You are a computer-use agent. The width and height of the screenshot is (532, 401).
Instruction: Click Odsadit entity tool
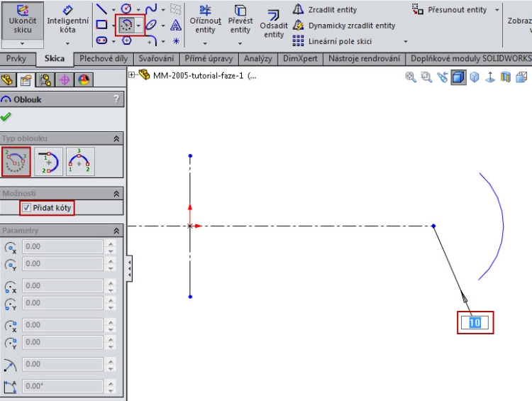pyautogui.click(x=274, y=23)
